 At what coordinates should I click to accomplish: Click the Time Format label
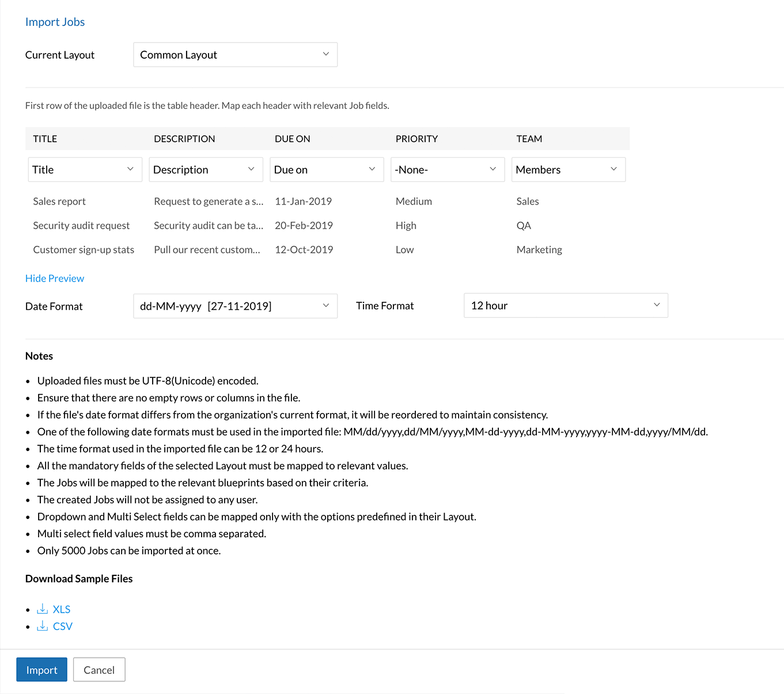point(385,306)
